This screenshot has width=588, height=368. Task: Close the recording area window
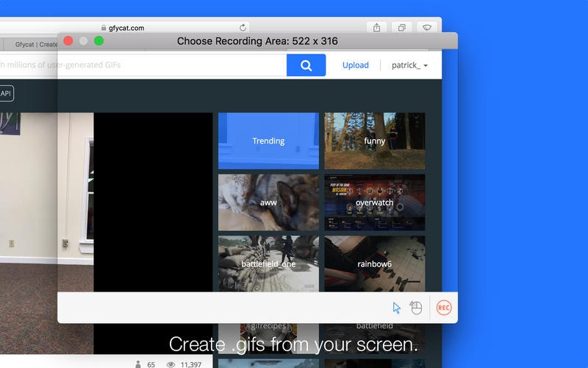coord(68,40)
